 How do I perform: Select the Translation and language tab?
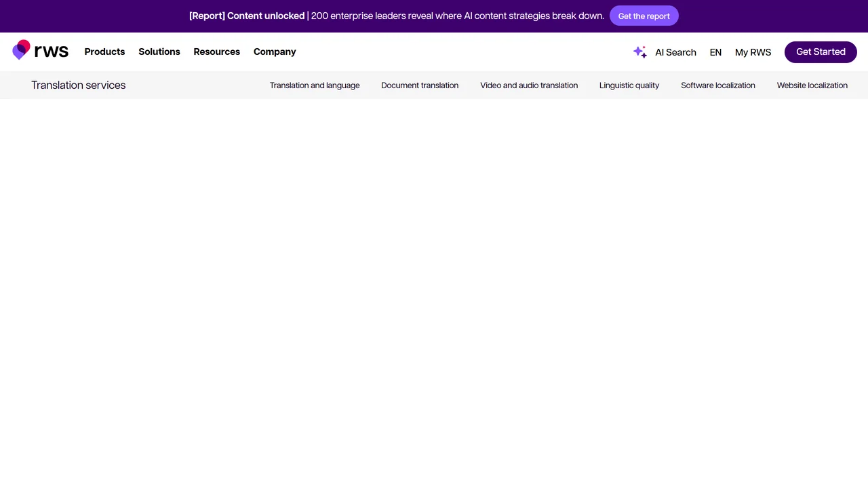(x=315, y=85)
